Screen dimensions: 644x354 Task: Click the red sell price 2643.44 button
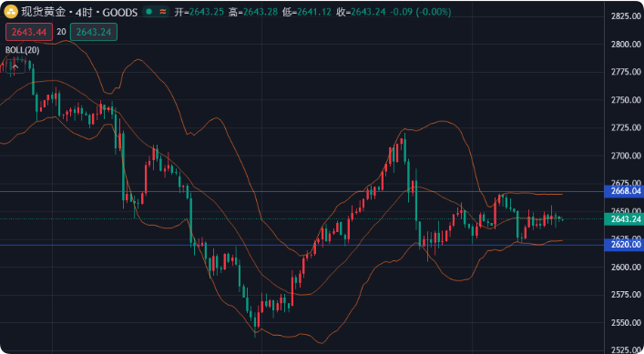[x=29, y=32]
